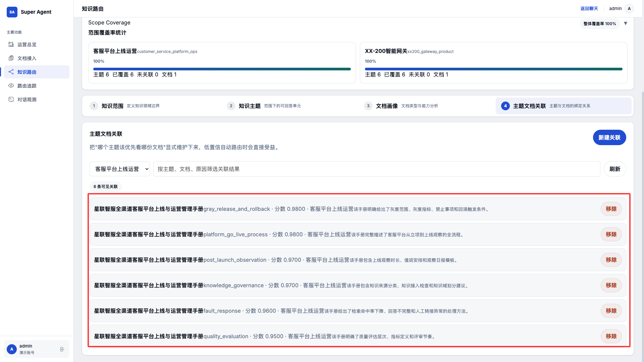
Task: Select step 4 主题文档关联 tab
Action: point(529,106)
